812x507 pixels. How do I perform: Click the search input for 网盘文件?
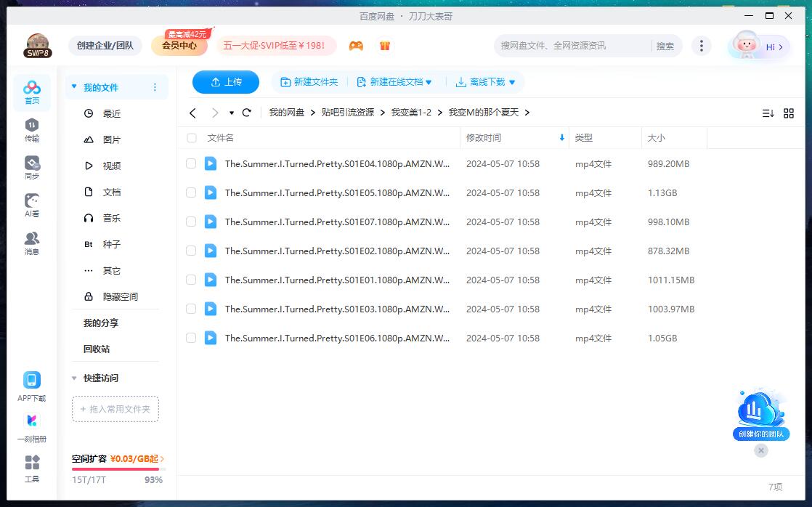tap(570, 46)
